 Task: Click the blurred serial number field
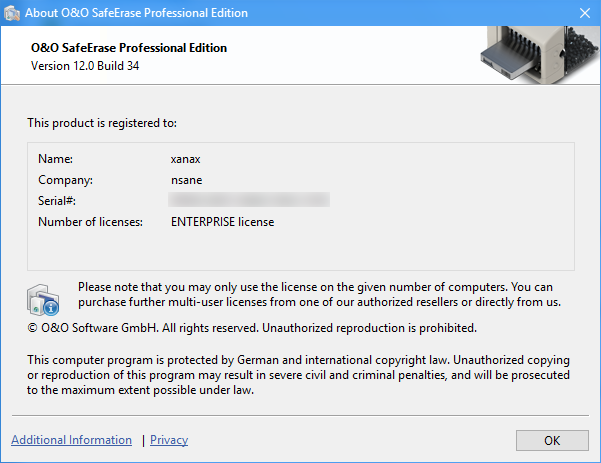250,201
